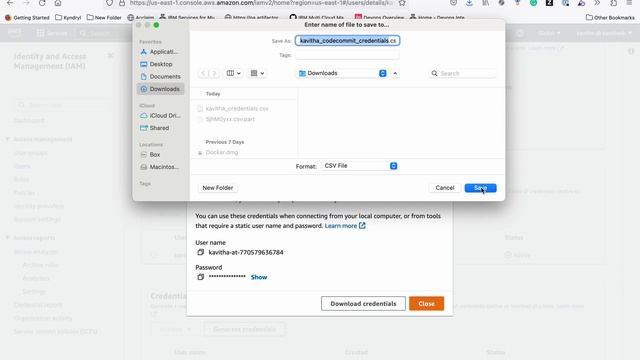The height and width of the screenshot is (360, 640).
Task: Close the credentials modal with Close
Action: pos(426,304)
